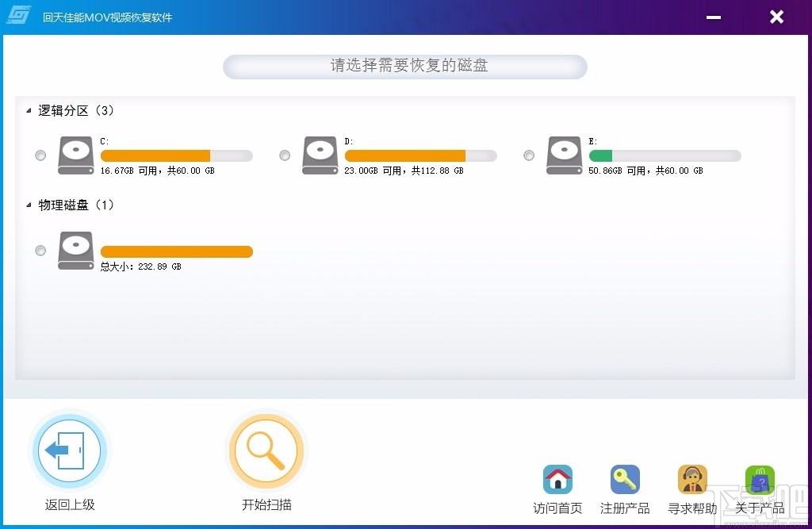This screenshot has height=529, width=812.
Task: Click the C: drive disk icon
Action: 75,155
